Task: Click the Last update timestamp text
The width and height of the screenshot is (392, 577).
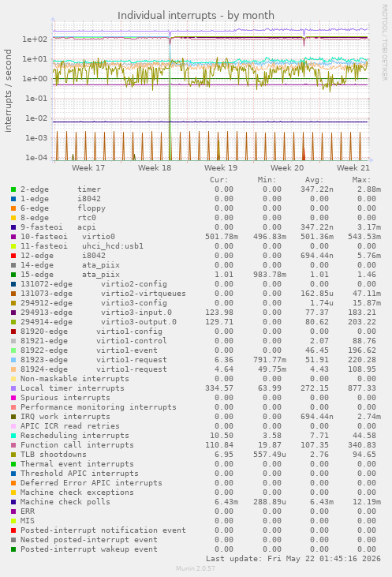Action: tap(293, 559)
